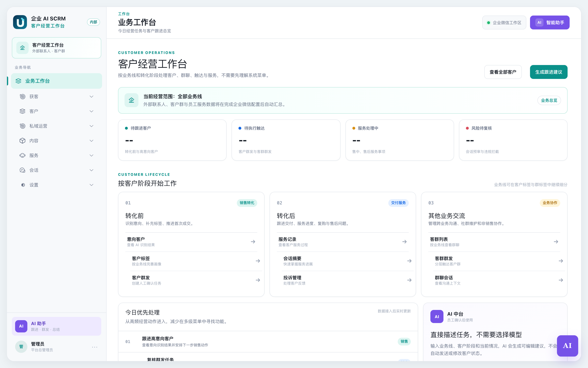Click the arrow on 客群群发 row
The height and width of the screenshot is (368, 588).
561,261
